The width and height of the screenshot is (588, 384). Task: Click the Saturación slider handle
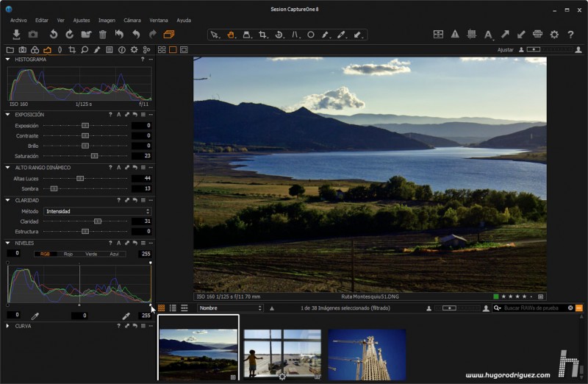pyautogui.click(x=94, y=156)
